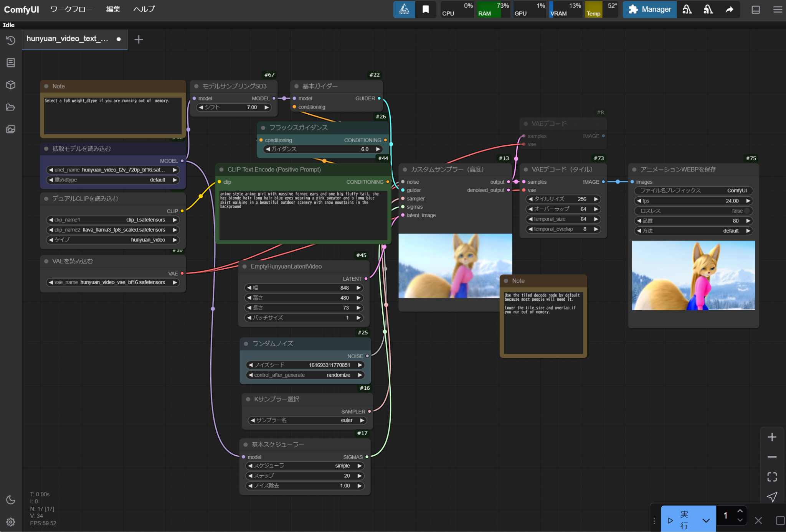This screenshot has width=786, height=532.
Task: Toggle dark theme moon icon
Action: point(11,500)
